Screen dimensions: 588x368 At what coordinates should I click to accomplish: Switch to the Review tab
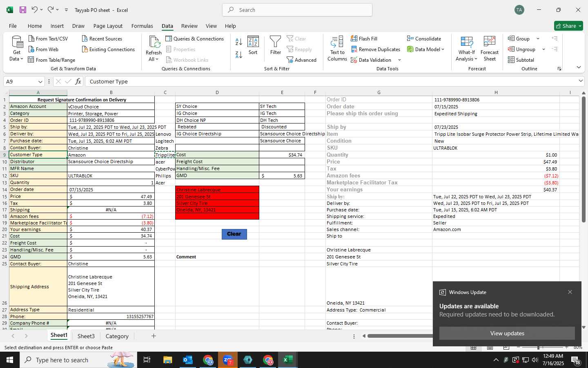point(189,26)
